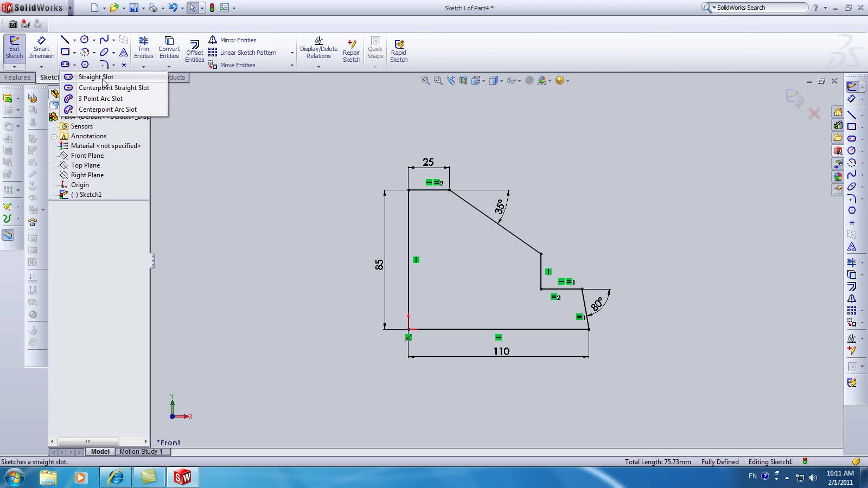Enable Rapid Sketch
Screen dimensions: 868x488
coord(399,51)
